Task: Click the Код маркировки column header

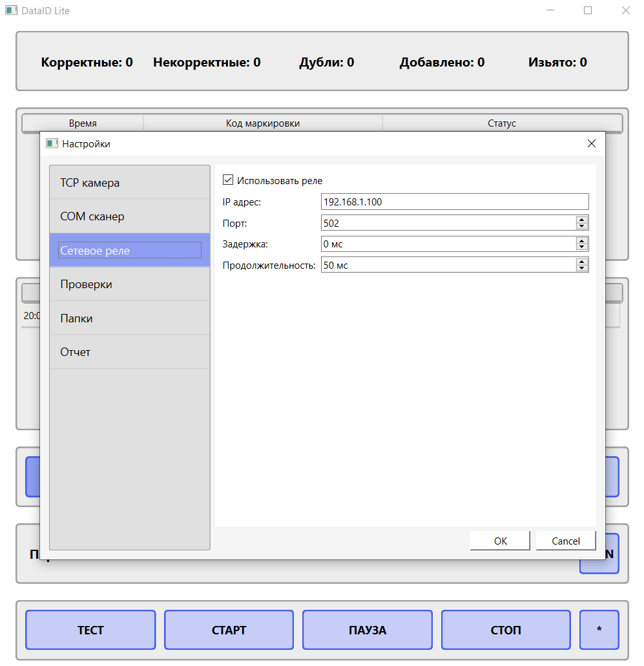Action: click(x=262, y=123)
